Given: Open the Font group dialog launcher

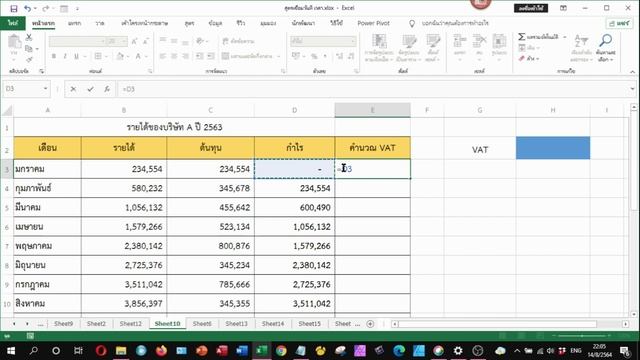Looking at the screenshot, I should pos(150,71).
